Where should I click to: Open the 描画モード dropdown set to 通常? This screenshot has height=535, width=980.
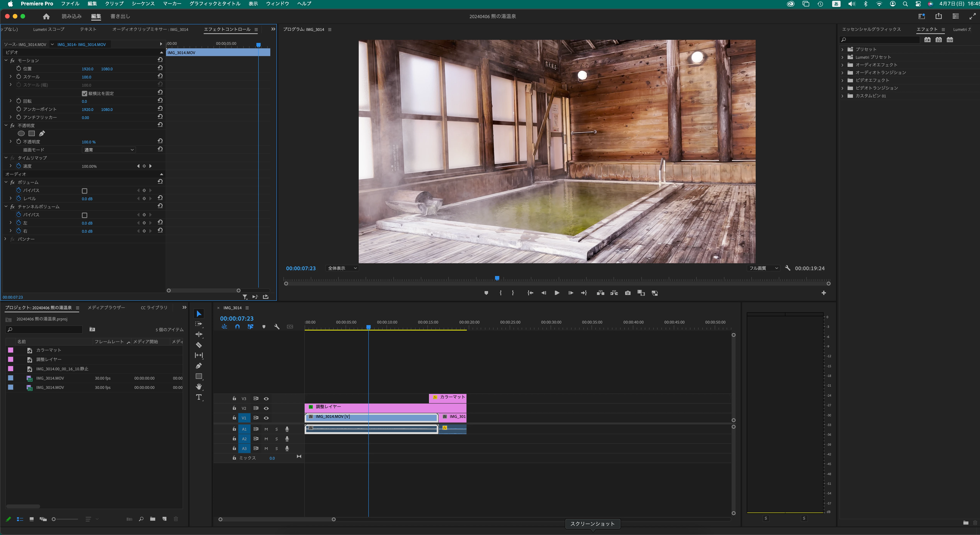(109, 150)
